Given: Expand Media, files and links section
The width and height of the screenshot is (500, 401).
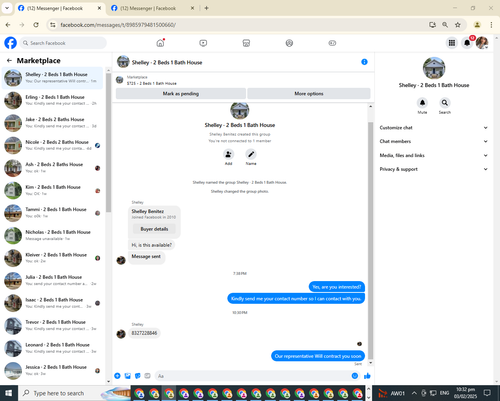Looking at the screenshot, I should click(x=433, y=155).
